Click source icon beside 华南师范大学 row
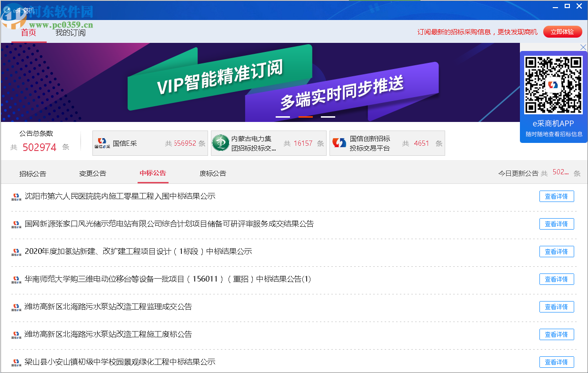 click(x=17, y=279)
